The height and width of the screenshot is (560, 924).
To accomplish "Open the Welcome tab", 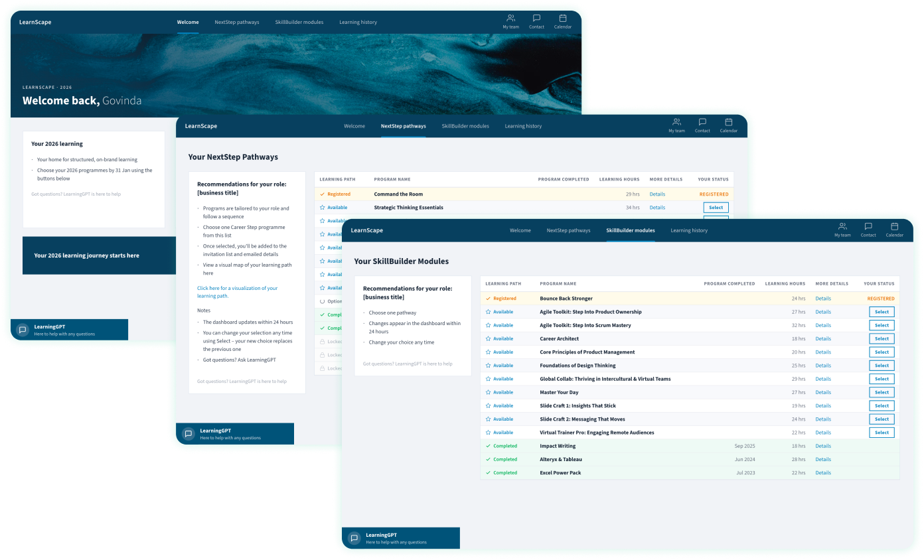I will click(x=520, y=230).
